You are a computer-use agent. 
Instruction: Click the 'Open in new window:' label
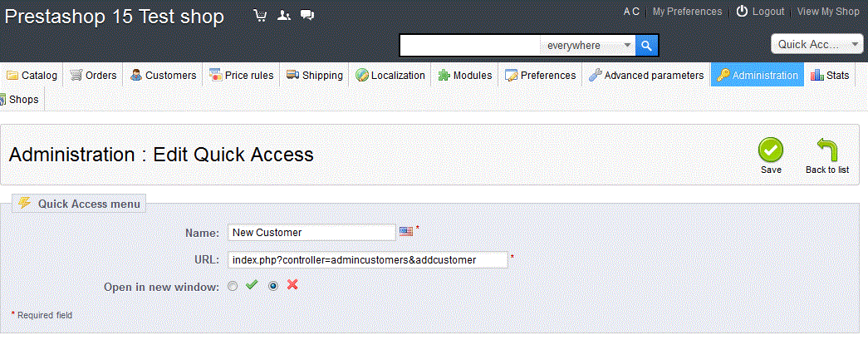(162, 288)
